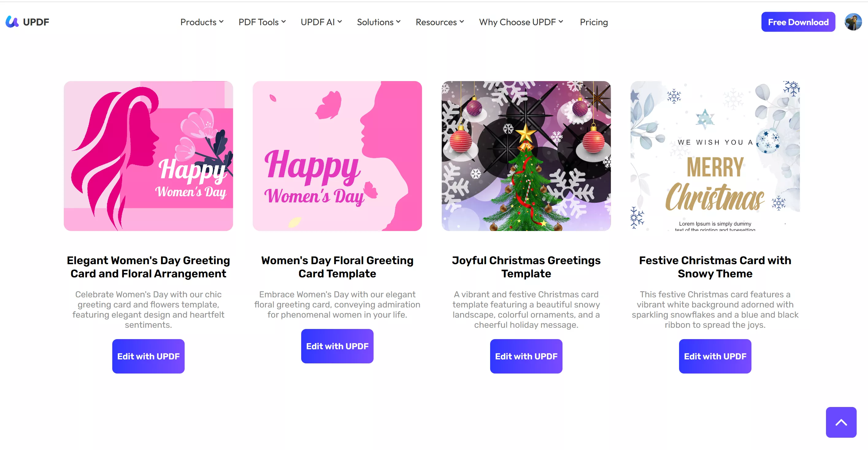Open Why Choose UPDF dropdown

[x=521, y=22]
